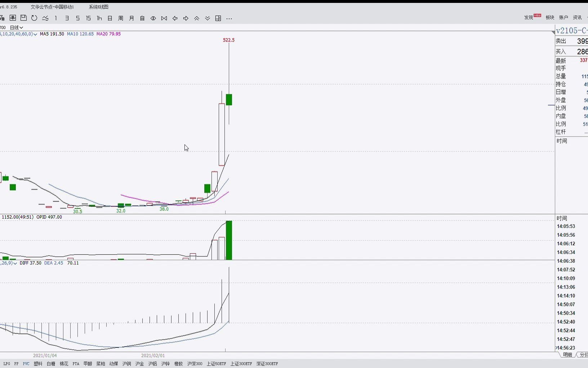
Task: Select the 上证300ETF bottom tab
Action: pyautogui.click(x=241, y=364)
